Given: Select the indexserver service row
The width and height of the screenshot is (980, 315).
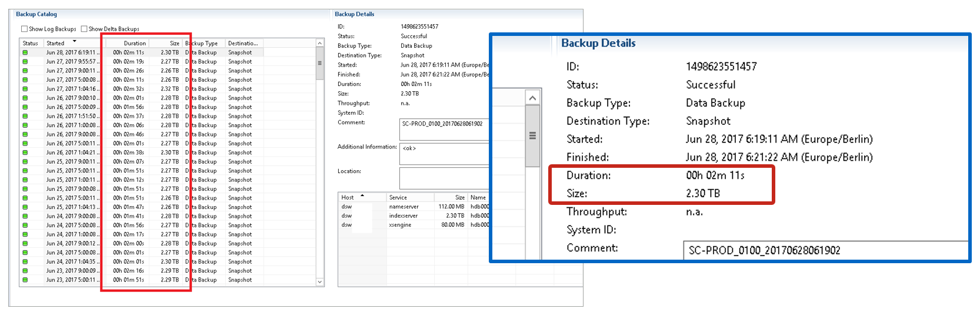Looking at the screenshot, I should [414, 215].
